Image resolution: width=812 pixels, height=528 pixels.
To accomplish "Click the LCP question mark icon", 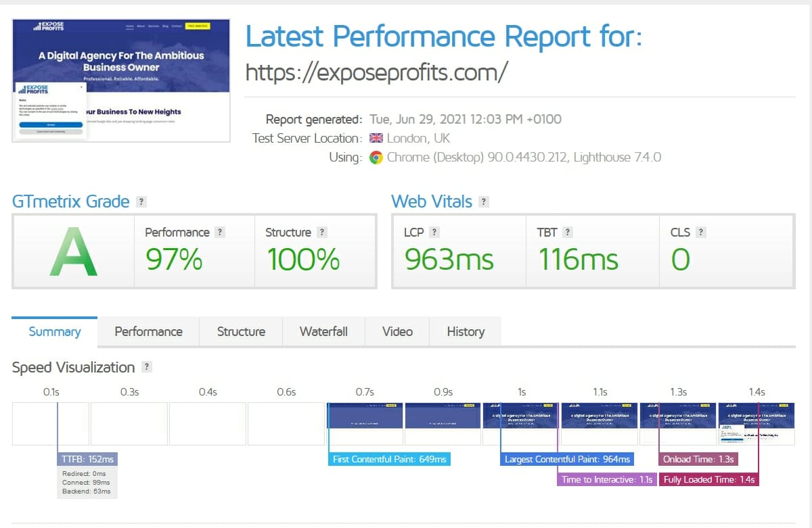I will pyautogui.click(x=434, y=232).
